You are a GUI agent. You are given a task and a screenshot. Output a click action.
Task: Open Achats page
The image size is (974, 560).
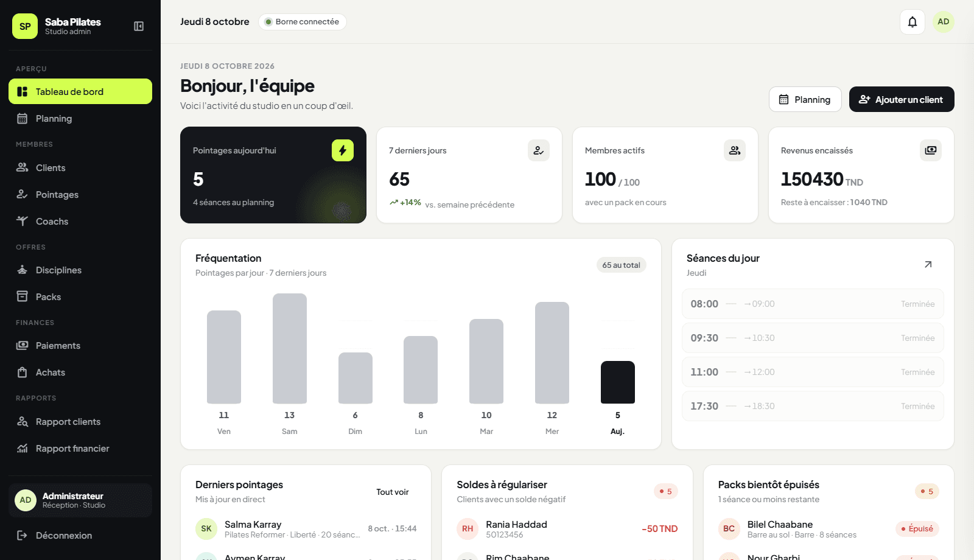pos(80,373)
